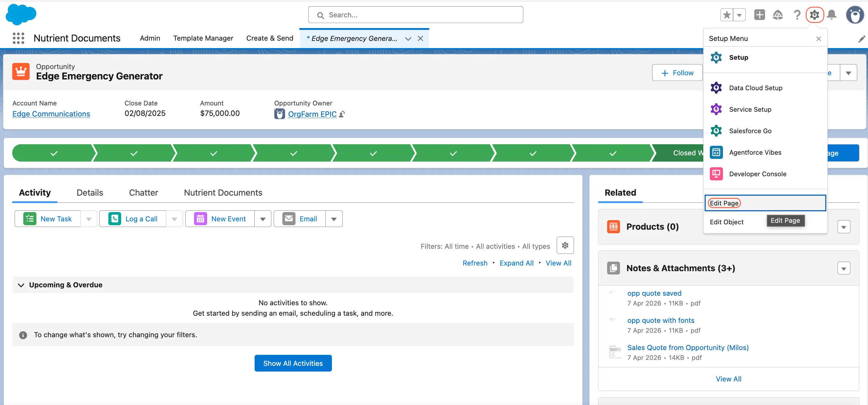
Task: Open the App Launcher grid icon
Action: coord(18,38)
